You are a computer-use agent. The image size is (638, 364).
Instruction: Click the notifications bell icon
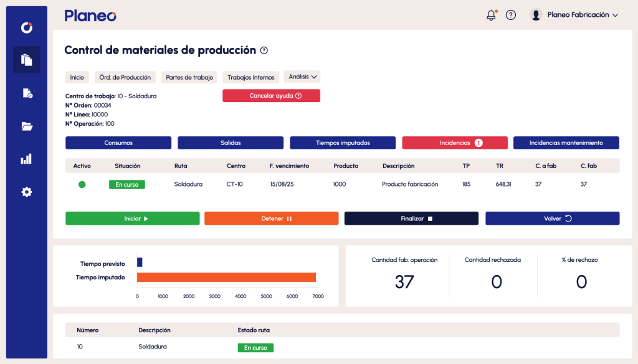point(490,14)
